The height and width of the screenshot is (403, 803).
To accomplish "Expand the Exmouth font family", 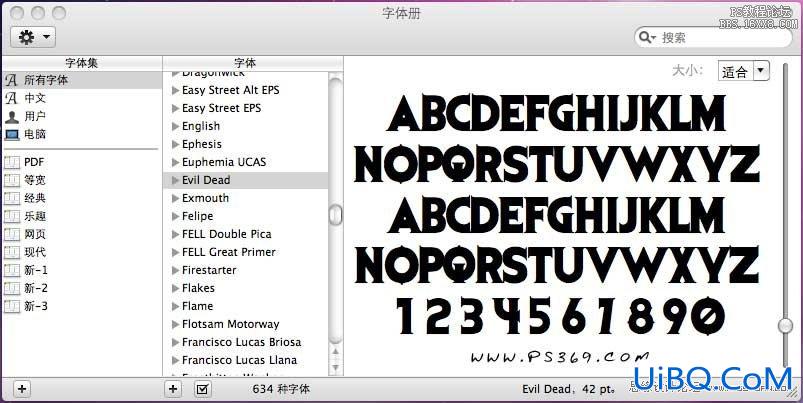I will point(175,198).
